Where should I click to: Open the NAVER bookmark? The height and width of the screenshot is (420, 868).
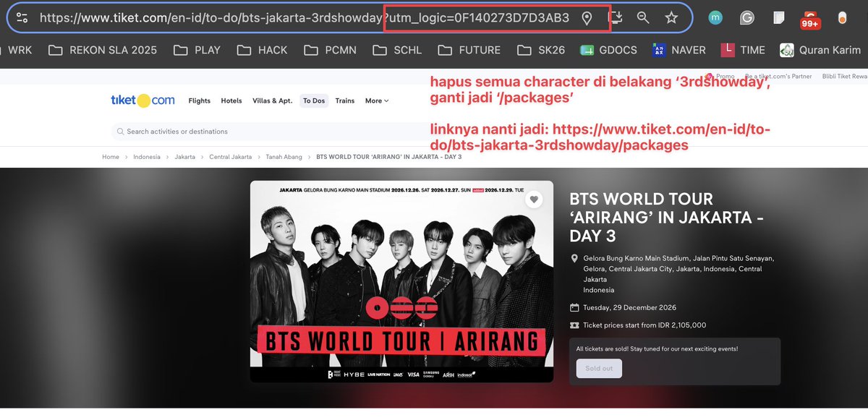tap(678, 50)
